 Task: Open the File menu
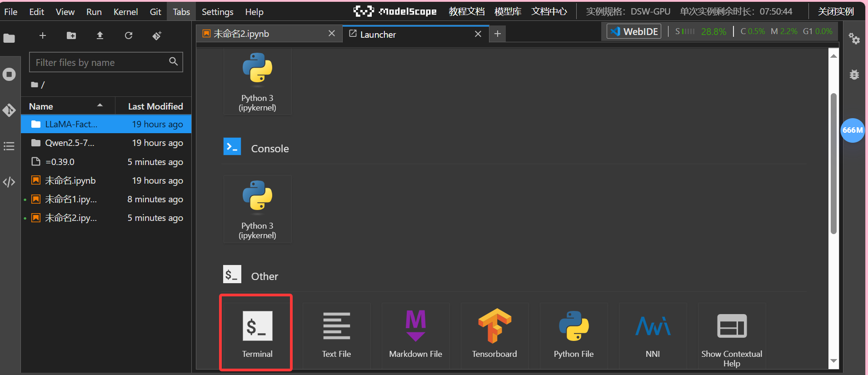point(10,12)
